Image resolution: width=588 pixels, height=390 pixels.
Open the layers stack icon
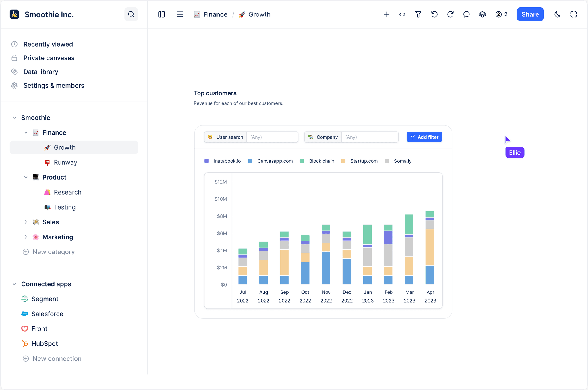tap(483, 14)
